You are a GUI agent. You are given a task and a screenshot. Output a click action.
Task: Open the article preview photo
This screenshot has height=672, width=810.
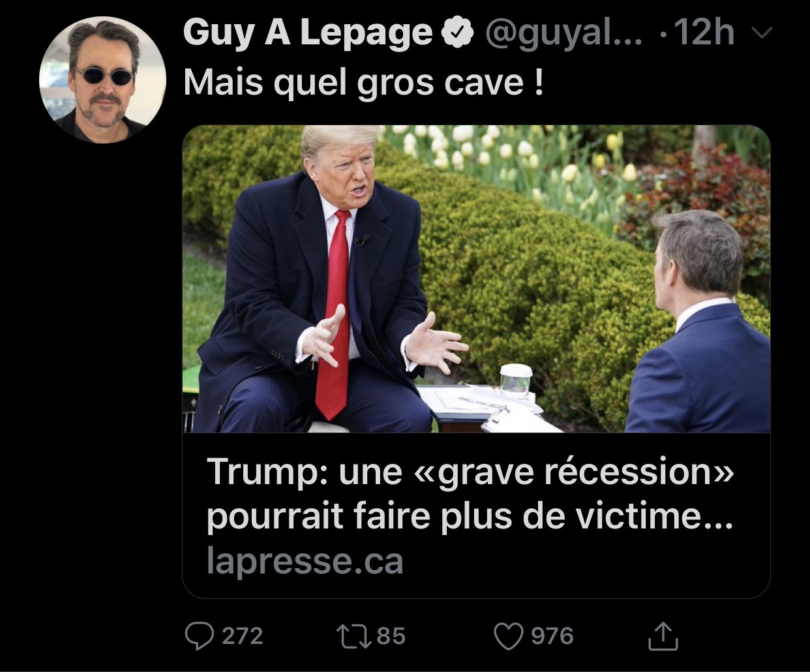pos(476,279)
